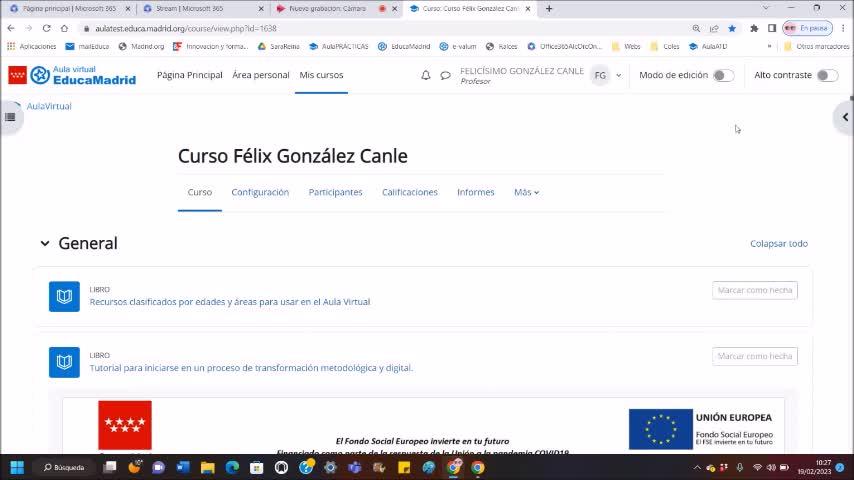Screen dimensions: 854x480
Task: Switch to the Participantes tab
Action: coord(336,192)
